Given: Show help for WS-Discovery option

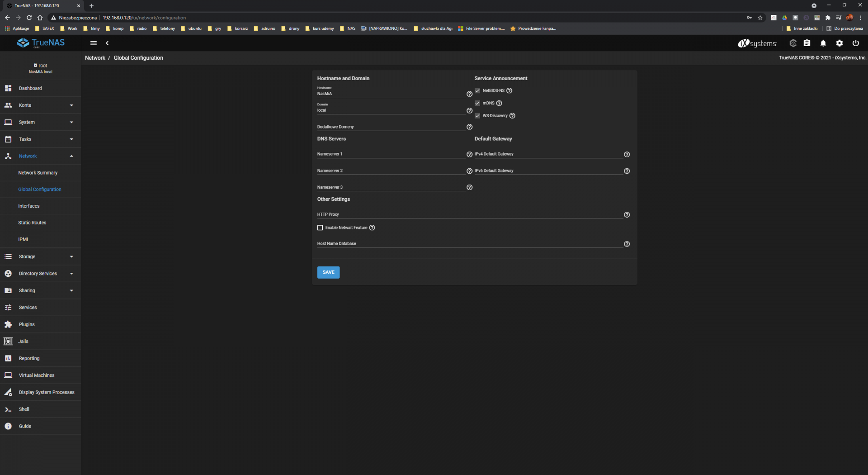Looking at the screenshot, I should coord(512,116).
